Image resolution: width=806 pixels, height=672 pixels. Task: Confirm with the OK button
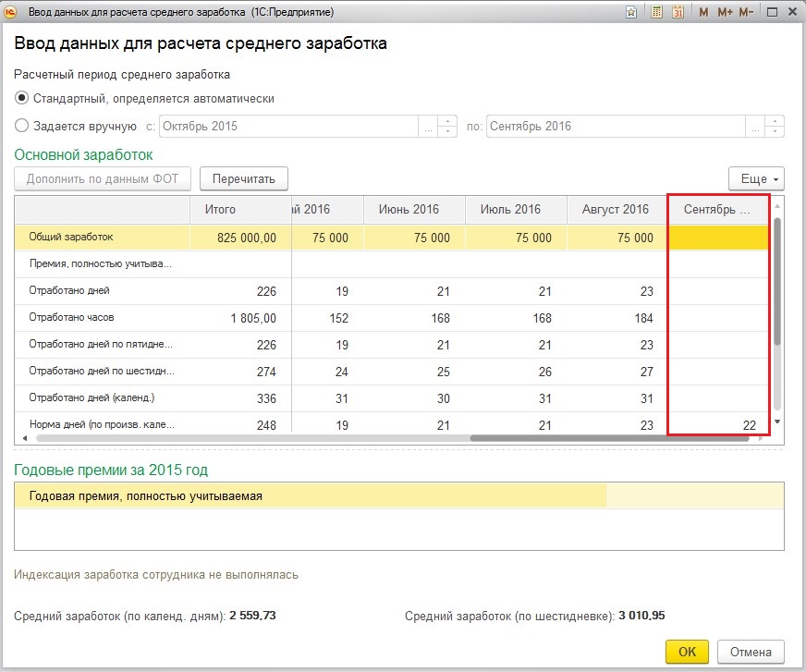tap(687, 652)
